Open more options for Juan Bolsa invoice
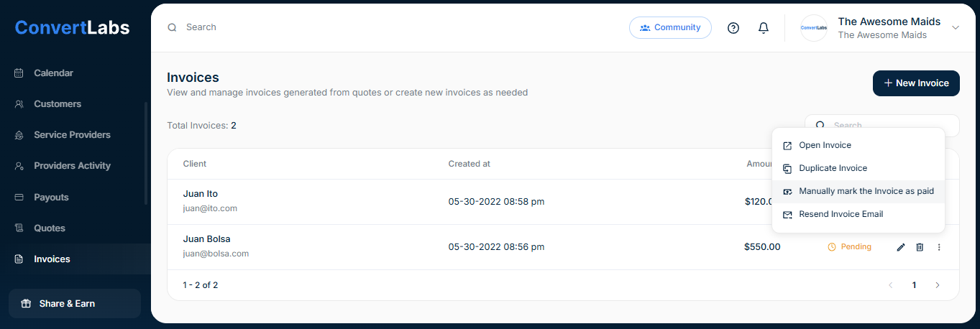The width and height of the screenshot is (980, 329). click(939, 247)
